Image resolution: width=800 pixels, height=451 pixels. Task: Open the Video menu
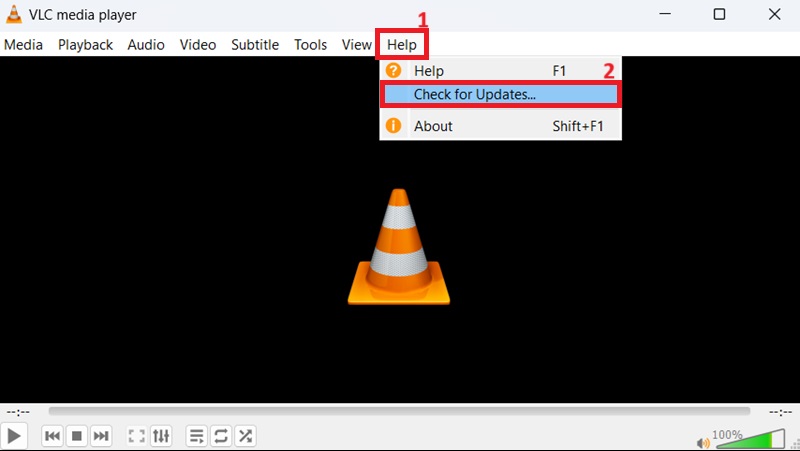point(197,45)
